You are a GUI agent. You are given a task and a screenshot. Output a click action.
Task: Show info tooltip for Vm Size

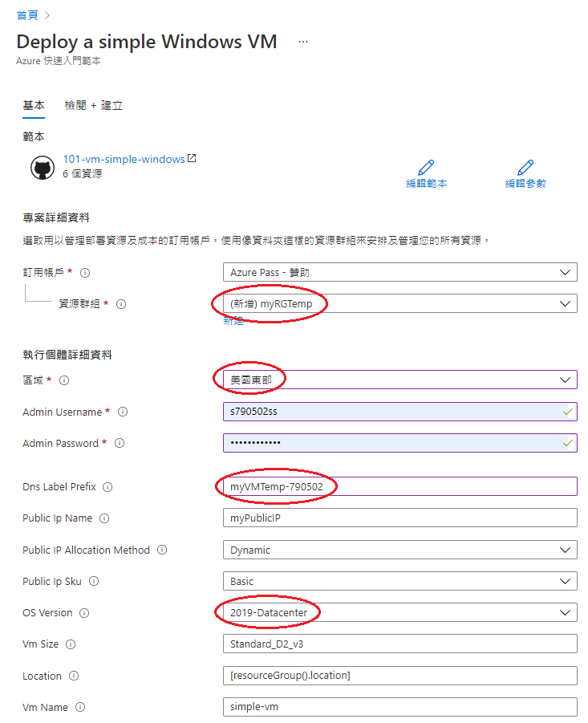(x=71, y=644)
